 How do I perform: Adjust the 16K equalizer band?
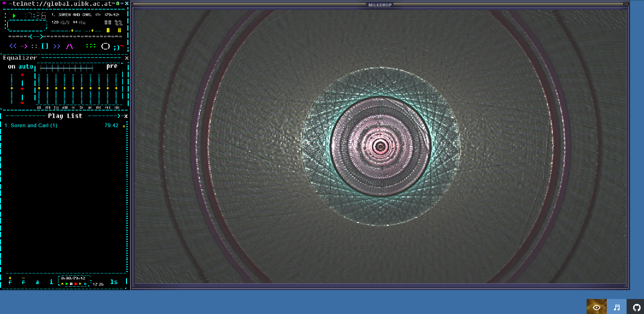[116, 88]
